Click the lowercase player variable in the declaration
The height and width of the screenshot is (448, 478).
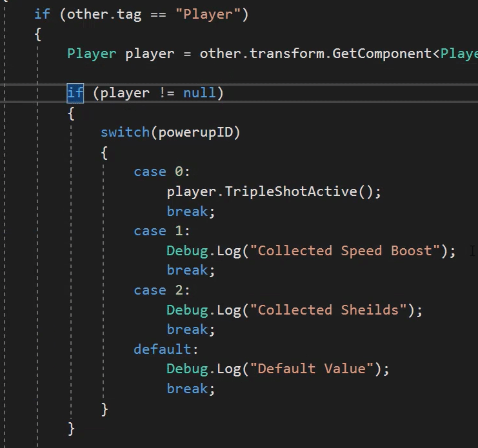(150, 54)
